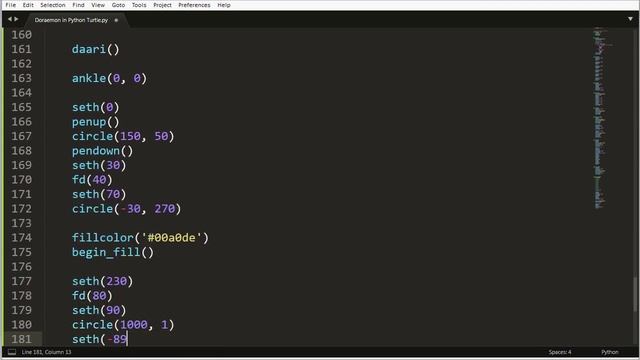
Task: Open the File menu
Action: point(11,5)
